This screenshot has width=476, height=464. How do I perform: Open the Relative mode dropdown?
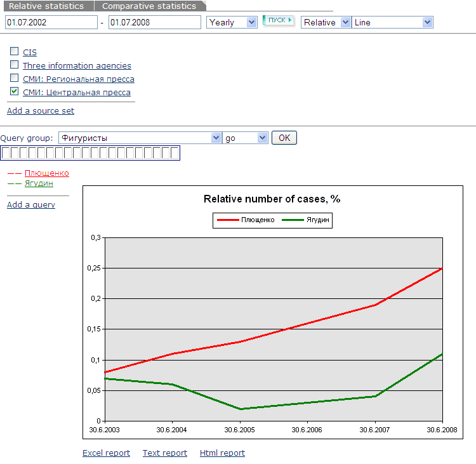[326, 22]
